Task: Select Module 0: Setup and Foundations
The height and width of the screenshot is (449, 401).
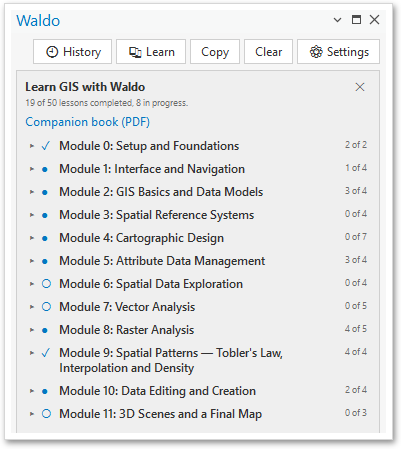Action: pos(149,146)
